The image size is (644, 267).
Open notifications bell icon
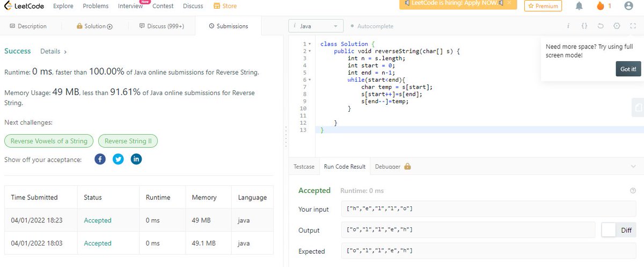click(x=579, y=6)
